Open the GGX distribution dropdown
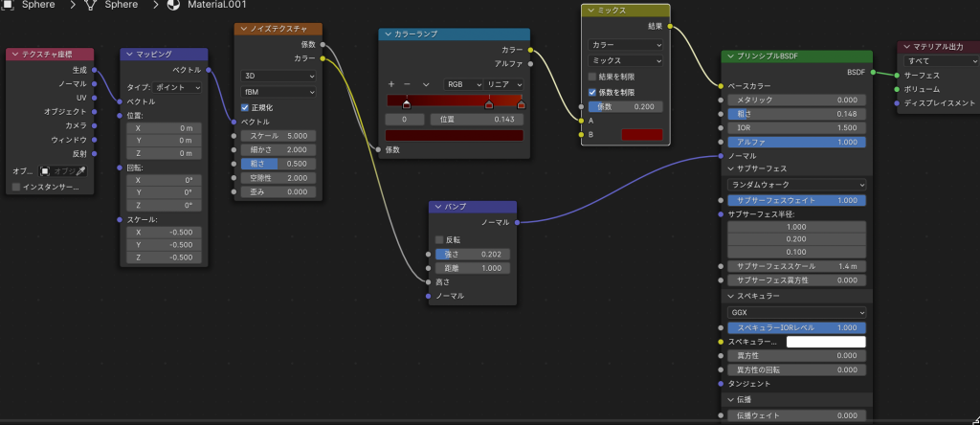 (796, 312)
